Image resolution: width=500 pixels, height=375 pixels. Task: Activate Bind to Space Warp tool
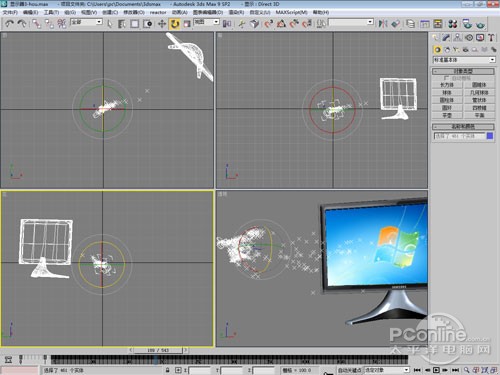click(62, 24)
